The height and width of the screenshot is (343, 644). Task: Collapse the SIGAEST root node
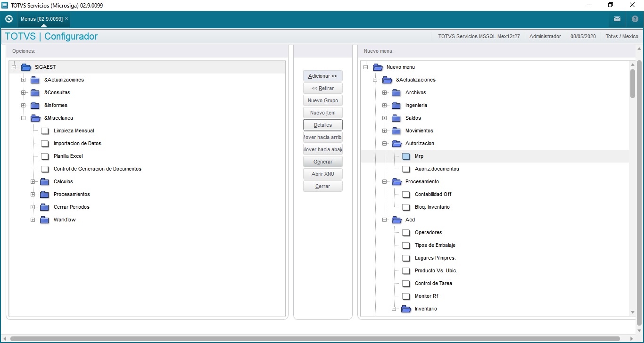(14, 67)
